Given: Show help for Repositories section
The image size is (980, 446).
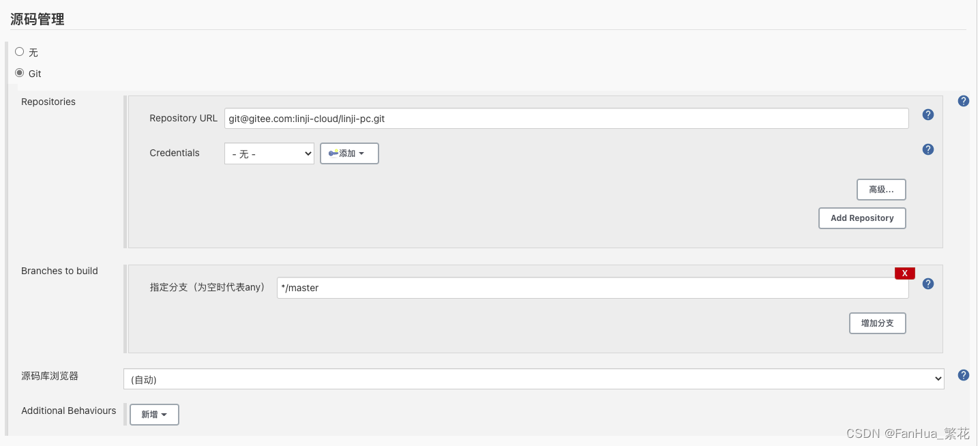Looking at the screenshot, I should click(x=963, y=100).
